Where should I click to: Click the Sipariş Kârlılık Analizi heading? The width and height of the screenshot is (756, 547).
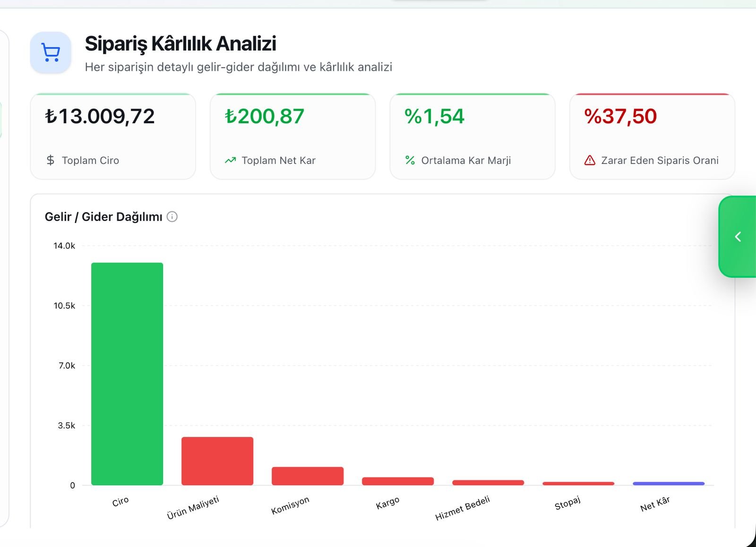point(180,43)
